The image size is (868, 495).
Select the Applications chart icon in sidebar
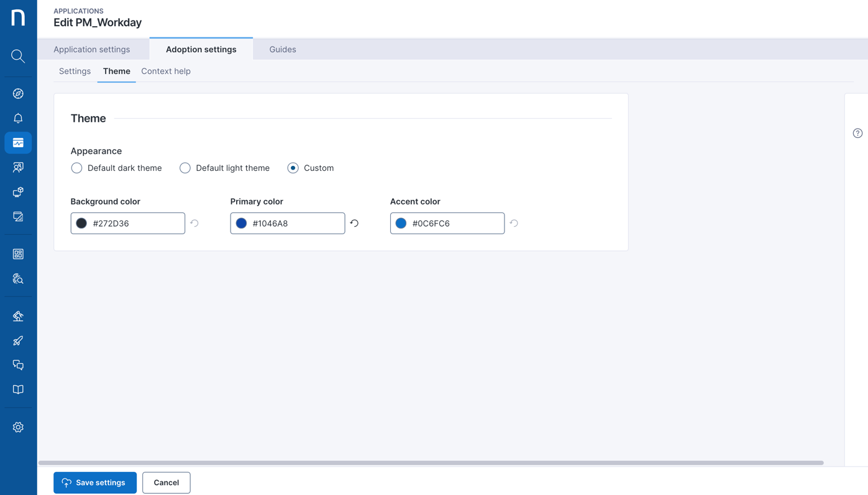coord(18,142)
